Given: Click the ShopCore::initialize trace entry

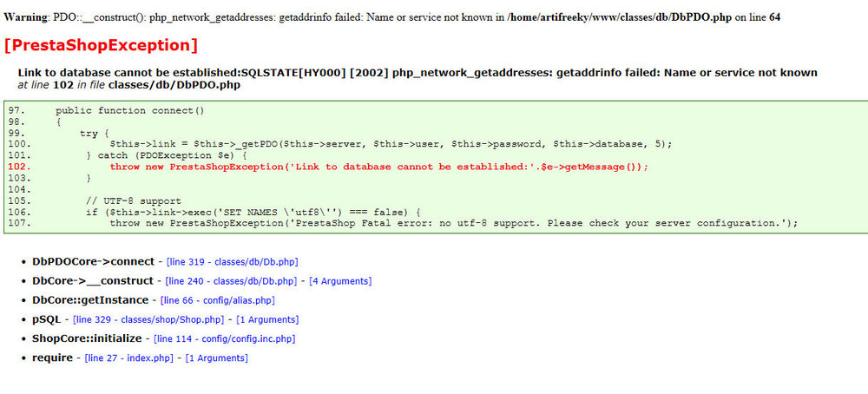Looking at the screenshot, I should 87,338.
